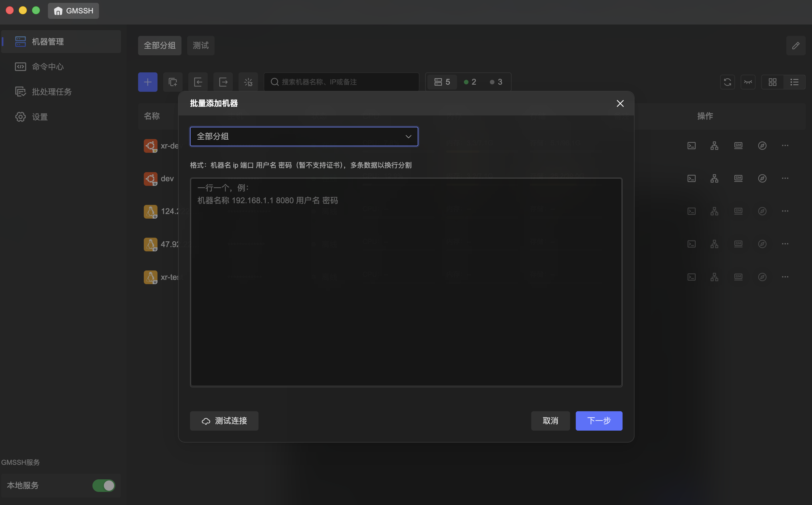Viewport: 812px width, 505px height.
Task: Expand the 全部分组 group dropdown
Action: pos(304,136)
